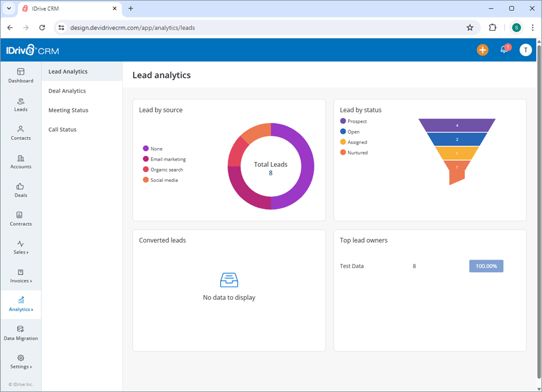
Task: Expand the Invoices sidebar section
Action: click(x=20, y=276)
